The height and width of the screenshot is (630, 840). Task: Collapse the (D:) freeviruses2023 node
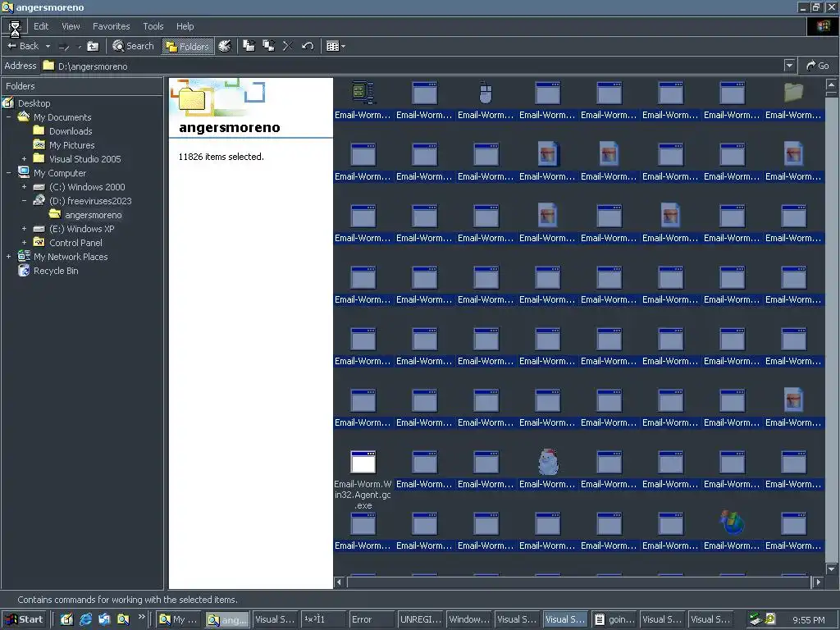pyautogui.click(x=24, y=201)
